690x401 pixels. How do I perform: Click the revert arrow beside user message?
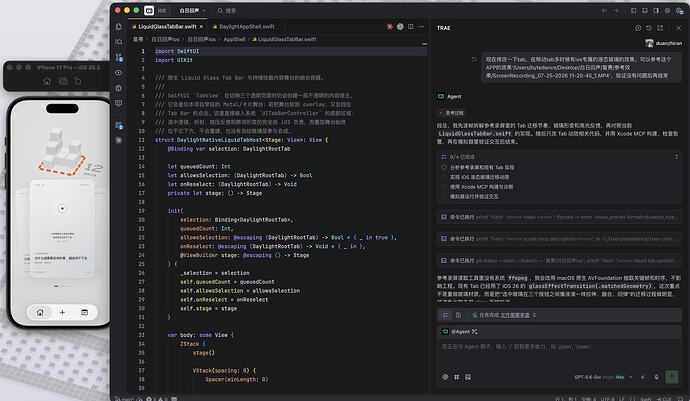[x=474, y=59]
